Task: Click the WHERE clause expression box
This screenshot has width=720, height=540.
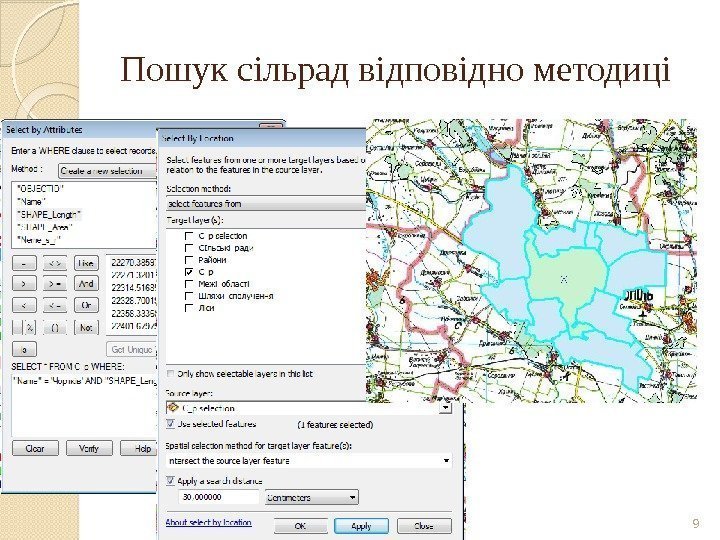Action: tap(84, 405)
